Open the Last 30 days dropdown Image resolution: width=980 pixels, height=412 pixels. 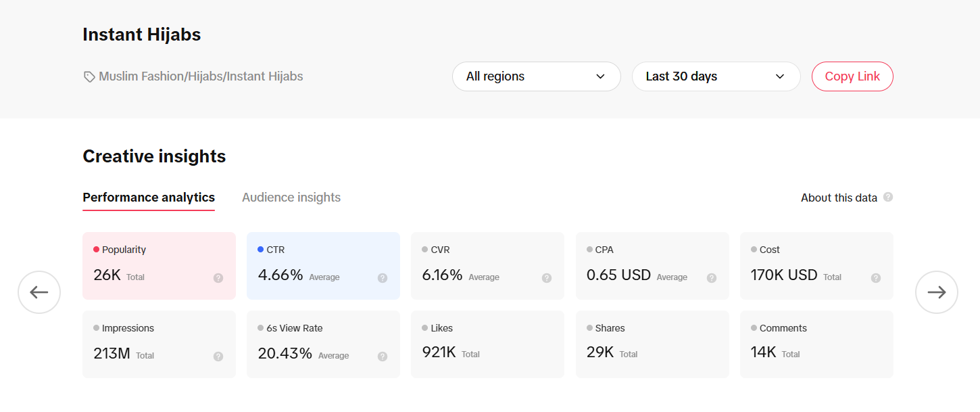[x=716, y=76]
